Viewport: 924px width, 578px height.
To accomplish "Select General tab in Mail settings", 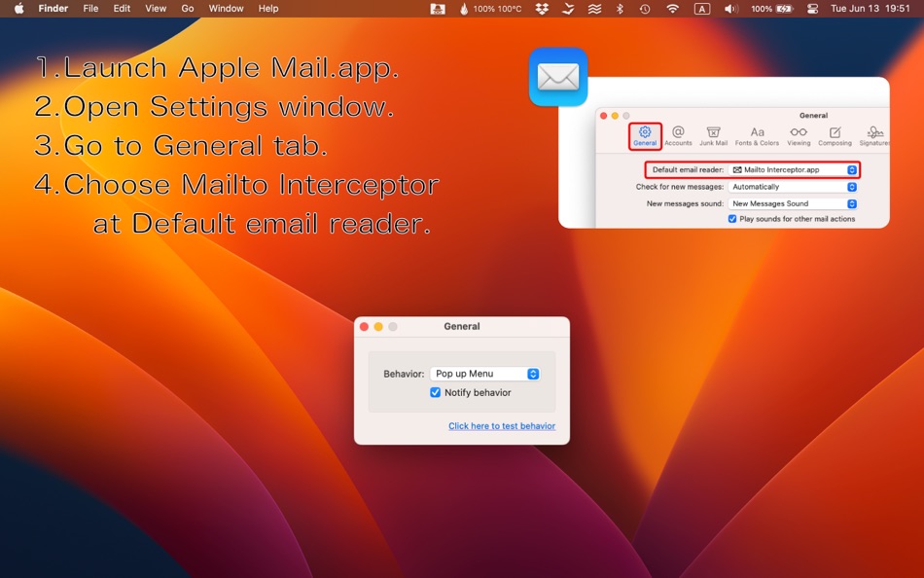I will click(645, 135).
